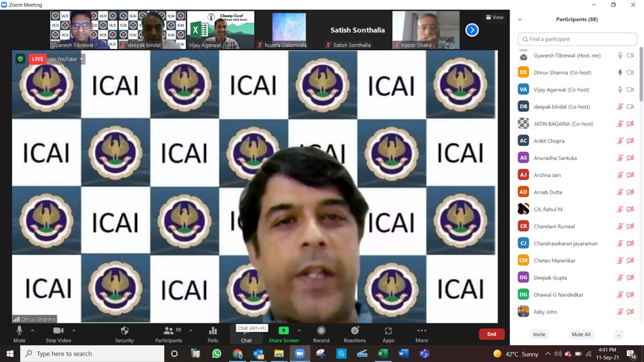Image resolution: width=644 pixels, height=362 pixels.
Task: Toggle Dhruv Sharma's microphone in participants
Action: click(620, 73)
